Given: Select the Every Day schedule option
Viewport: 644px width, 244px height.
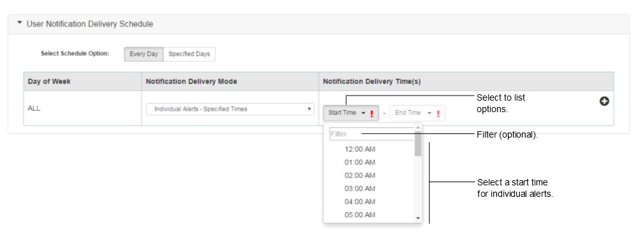Looking at the screenshot, I should click(x=144, y=54).
